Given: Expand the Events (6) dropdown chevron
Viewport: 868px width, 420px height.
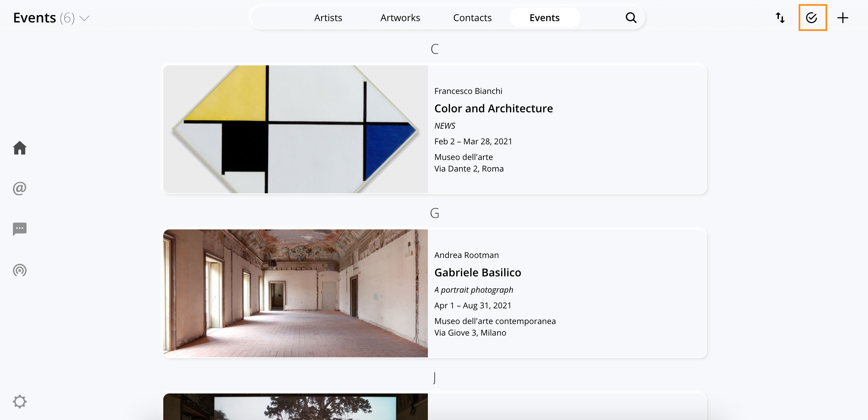Looking at the screenshot, I should pyautogui.click(x=84, y=18).
